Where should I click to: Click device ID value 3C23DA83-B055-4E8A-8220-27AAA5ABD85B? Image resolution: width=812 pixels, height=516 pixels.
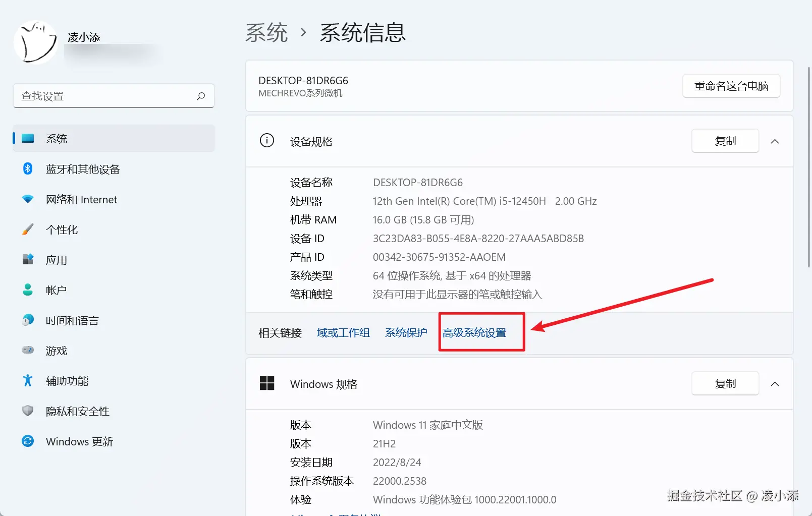(478, 239)
